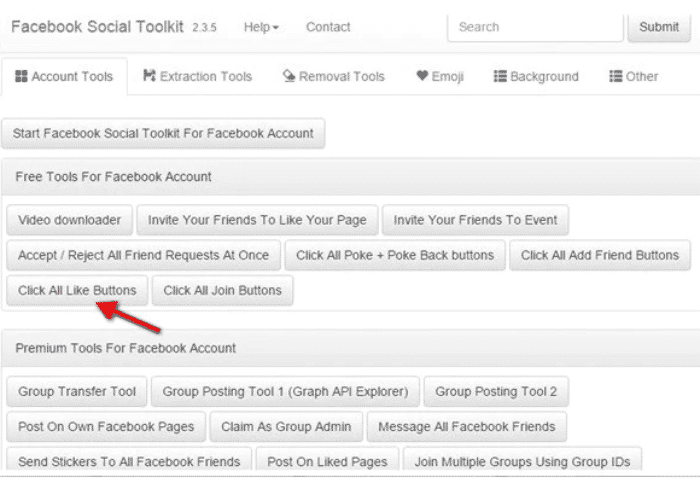Select the Post On Liked Pages tool
This screenshot has width=700, height=483.
[x=327, y=461]
